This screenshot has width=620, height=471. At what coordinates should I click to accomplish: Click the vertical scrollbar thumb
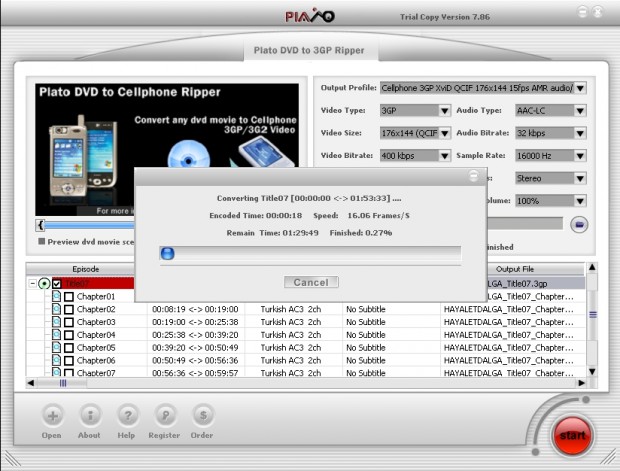coord(592,315)
